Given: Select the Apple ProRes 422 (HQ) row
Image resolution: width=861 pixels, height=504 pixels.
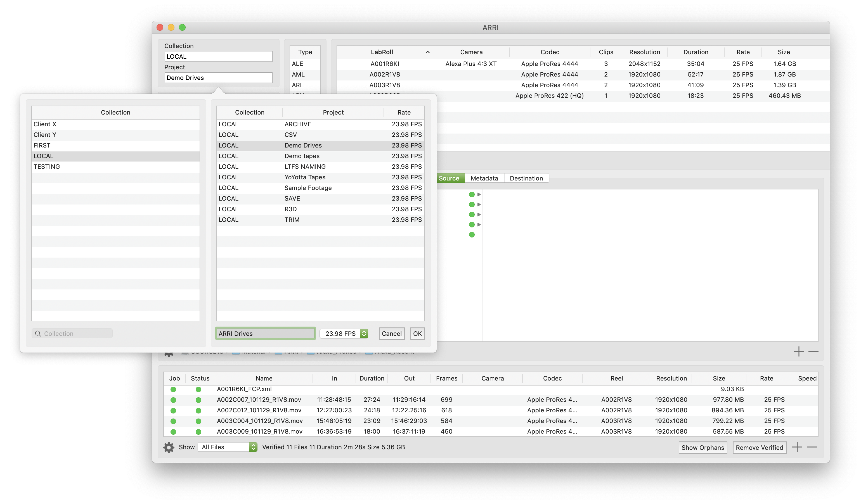Looking at the screenshot, I should point(633,96).
